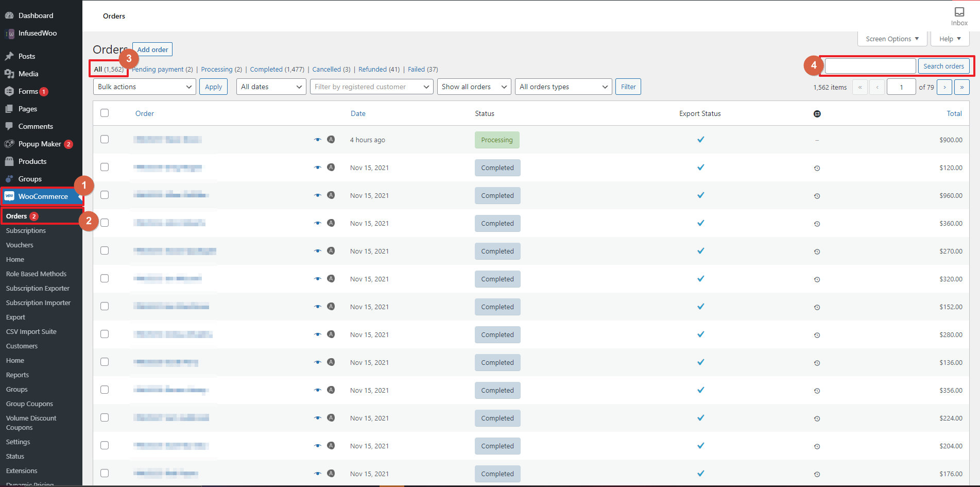Click export checkmark in $280.00 row
Image resolution: width=980 pixels, height=487 pixels.
[701, 334]
